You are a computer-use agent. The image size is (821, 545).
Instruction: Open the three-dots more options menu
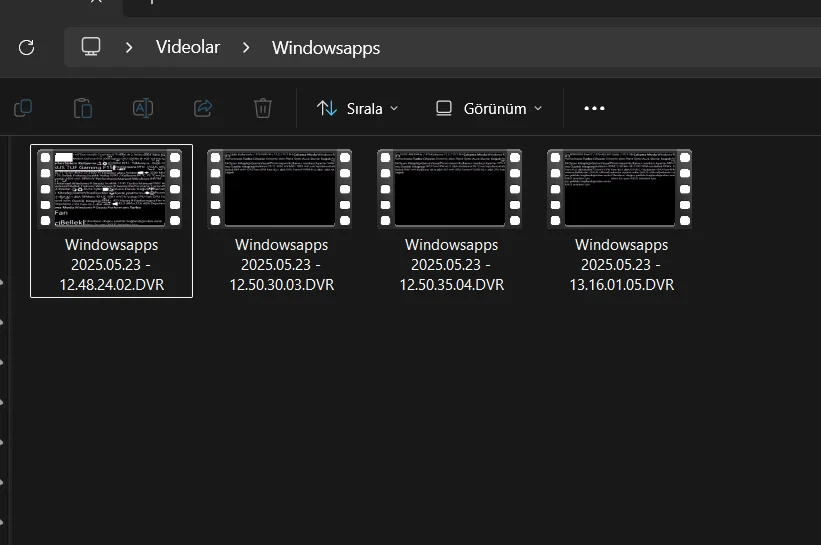[x=594, y=108]
